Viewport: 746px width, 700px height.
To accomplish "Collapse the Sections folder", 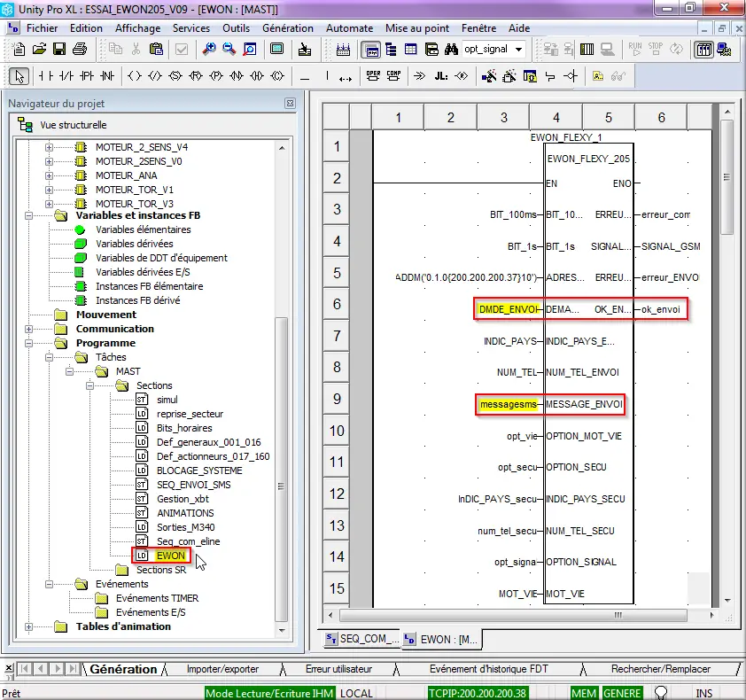I will tap(89, 385).
